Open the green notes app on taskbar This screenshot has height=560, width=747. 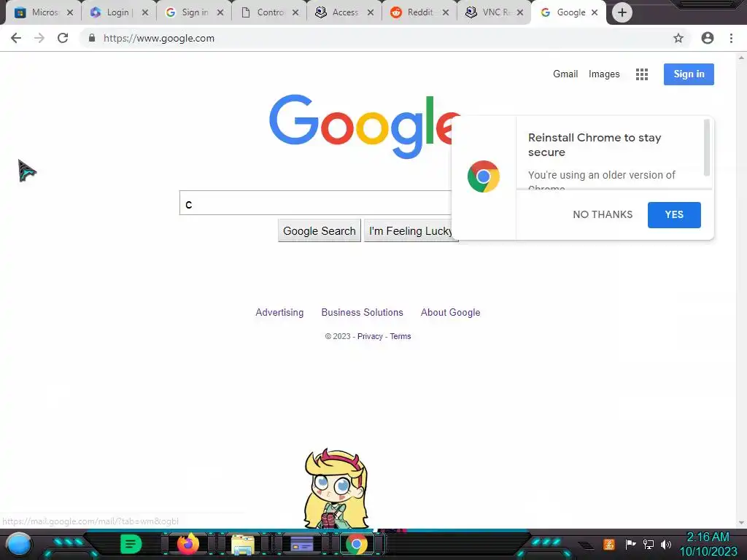click(131, 544)
